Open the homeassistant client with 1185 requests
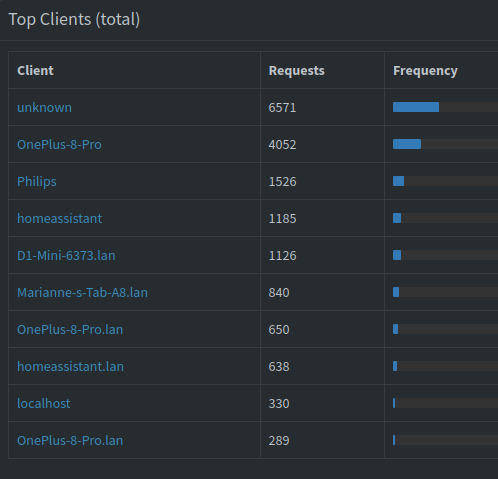Screen dimensions: 498x479 pos(60,218)
